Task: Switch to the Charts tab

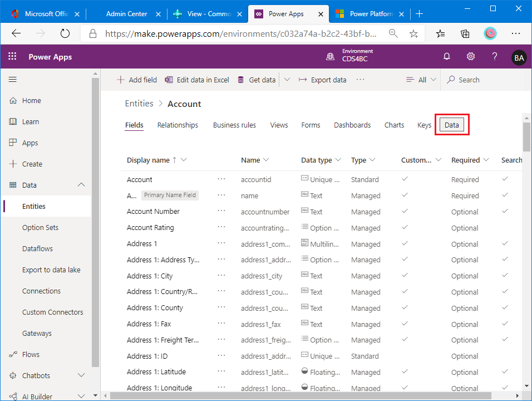Action: pos(394,125)
